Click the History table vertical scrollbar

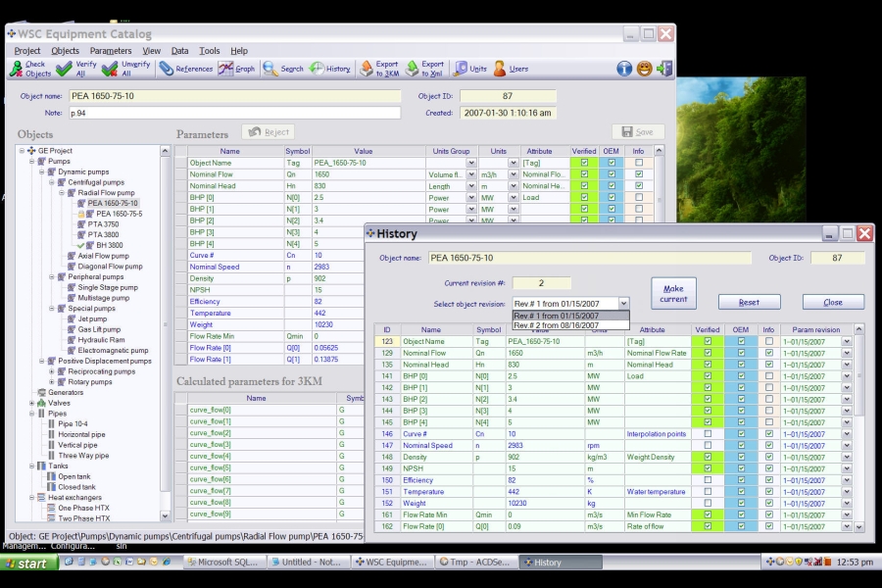(x=858, y=428)
